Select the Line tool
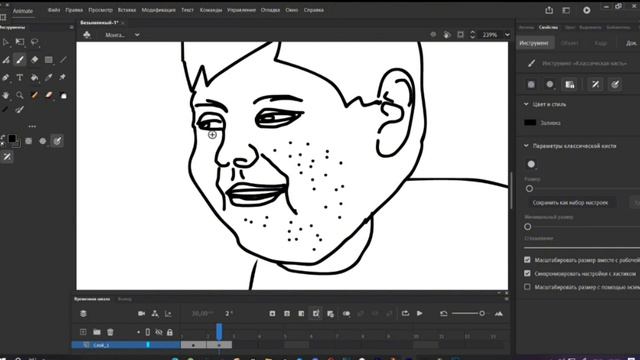 pyautogui.click(x=63, y=60)
